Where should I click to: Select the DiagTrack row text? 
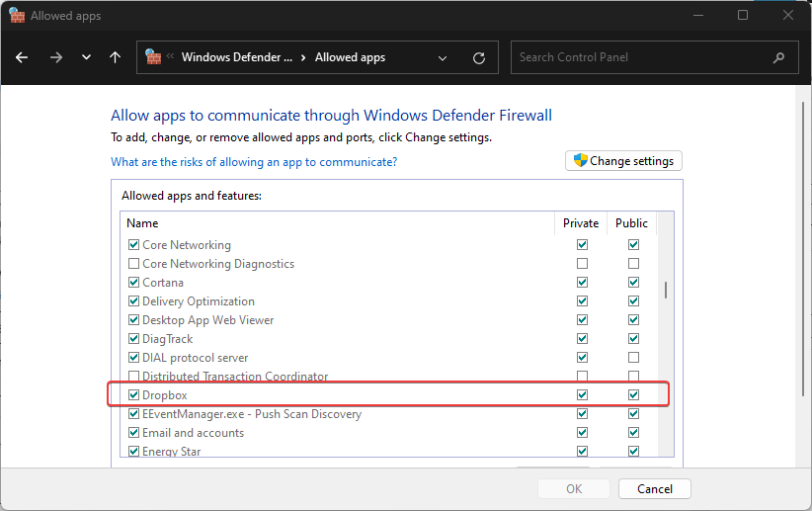click(167, 339)
